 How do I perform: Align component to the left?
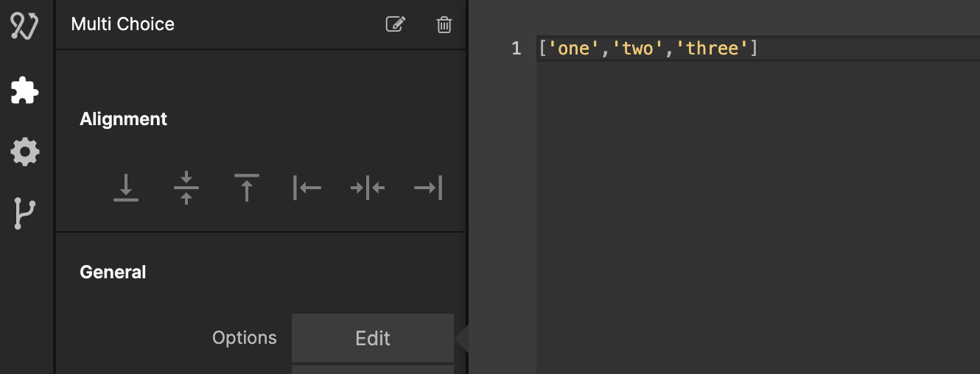click(307, 188)
